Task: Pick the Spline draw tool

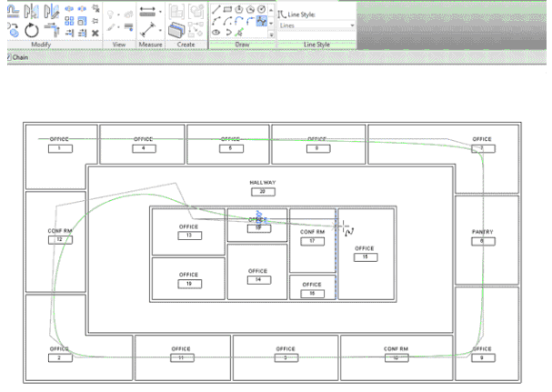Action: click(x=261, y=20)
